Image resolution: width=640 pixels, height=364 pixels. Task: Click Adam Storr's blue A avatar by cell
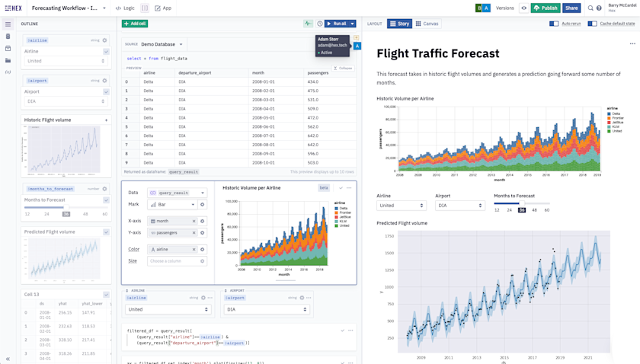[357, 46]
